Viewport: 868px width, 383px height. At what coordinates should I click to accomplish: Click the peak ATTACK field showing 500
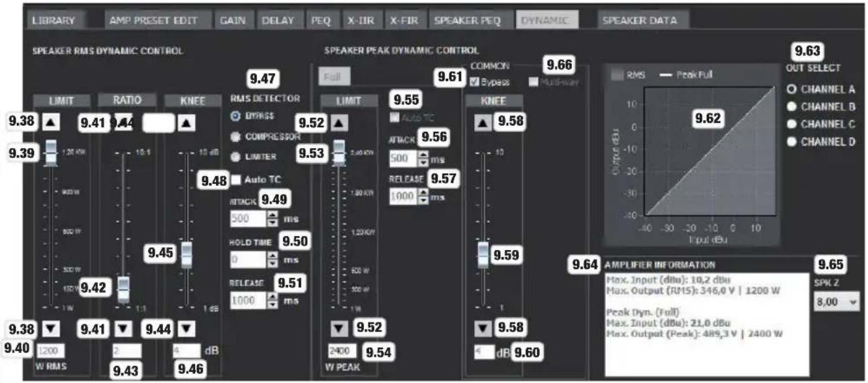[x=403, y=158]
